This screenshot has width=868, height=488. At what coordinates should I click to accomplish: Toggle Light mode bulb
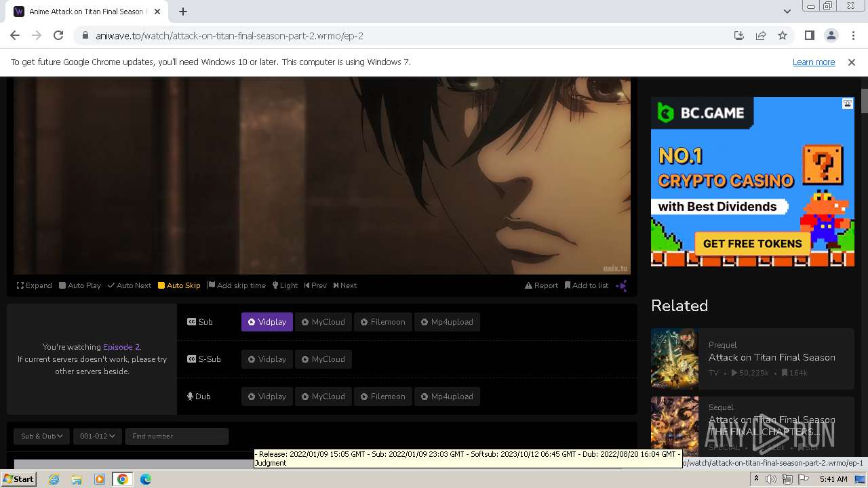(285, 285)
